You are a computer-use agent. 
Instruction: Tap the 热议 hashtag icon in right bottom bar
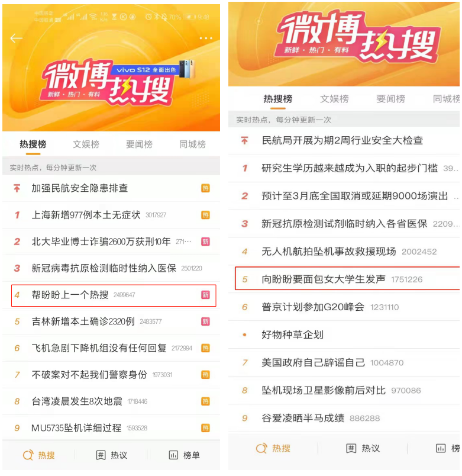click(x=351, y=448)
